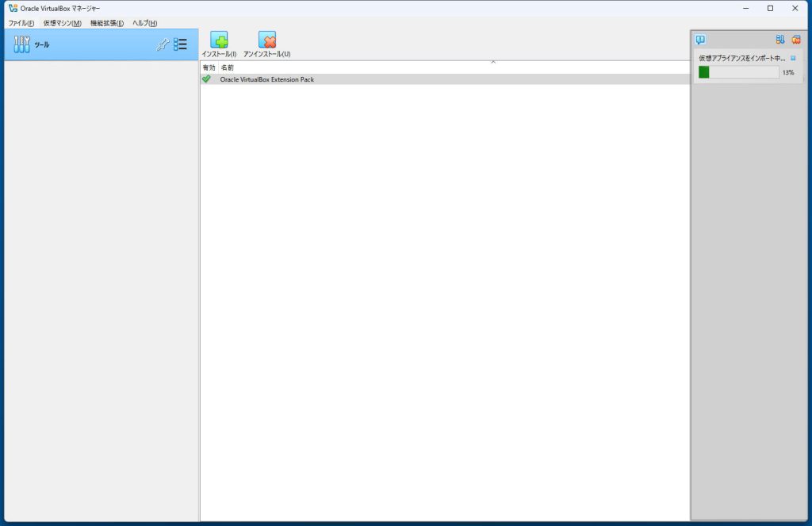The height and width of the screenshot is (526, 812).
Task: Click the pin icon in the ツール row
Action: (162, 44)
